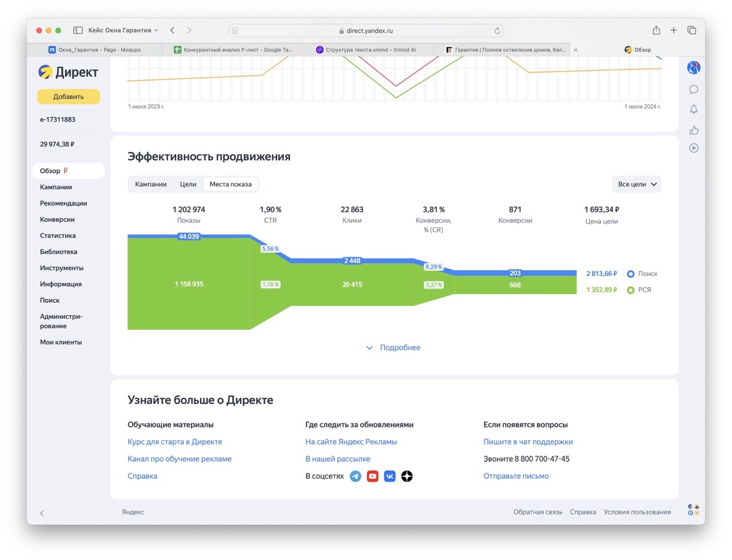Click the account ID e-17311883
Screen dimensions: 732x560
click(58, 119)
